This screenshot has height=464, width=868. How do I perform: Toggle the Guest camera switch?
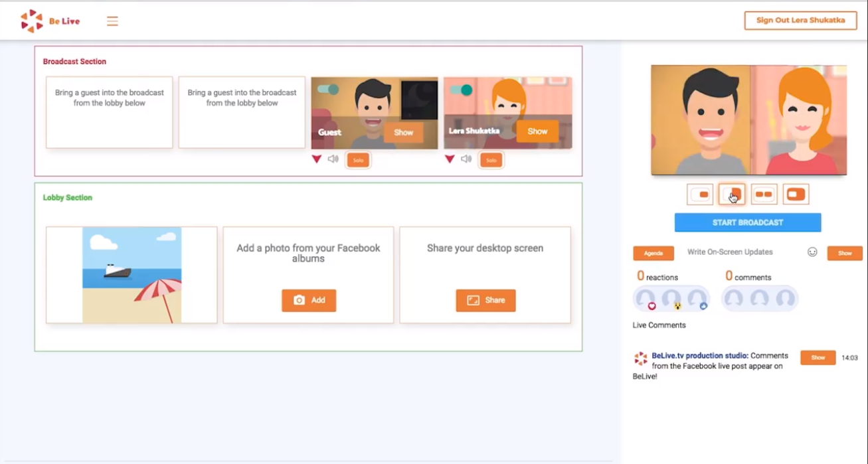coord(328,90)
